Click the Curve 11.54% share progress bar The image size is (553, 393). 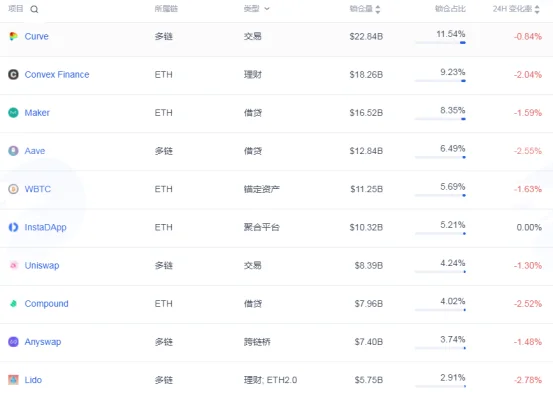(440, 43)
